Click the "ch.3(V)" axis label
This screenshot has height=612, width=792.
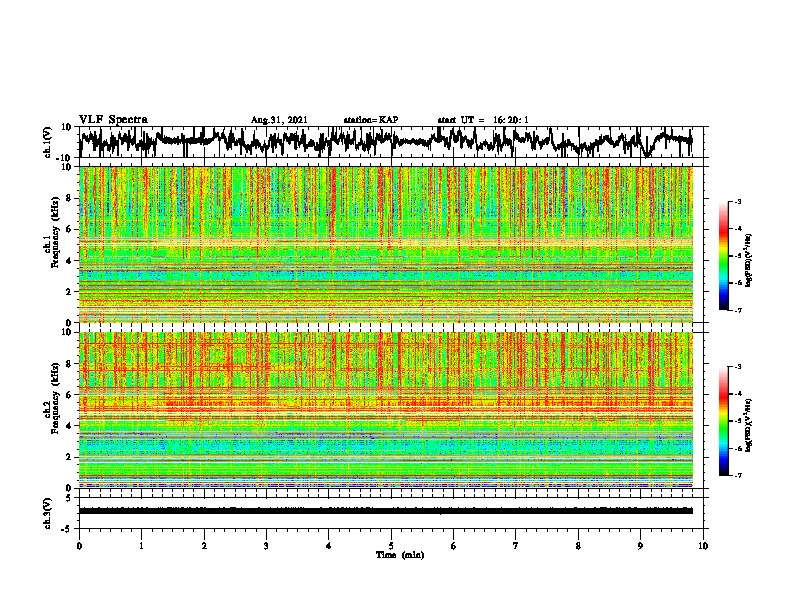48,513
